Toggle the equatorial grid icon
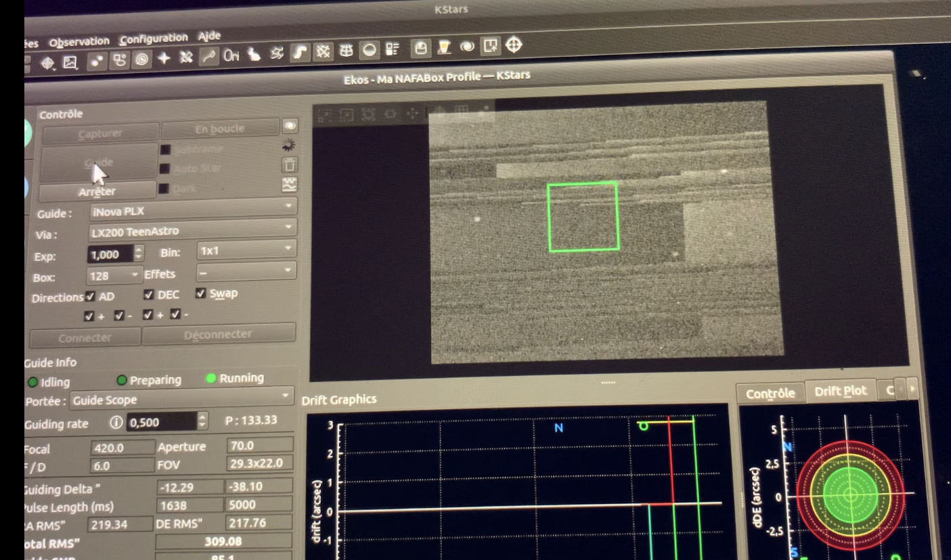This screenshot has width=951, height=560. 323,50
